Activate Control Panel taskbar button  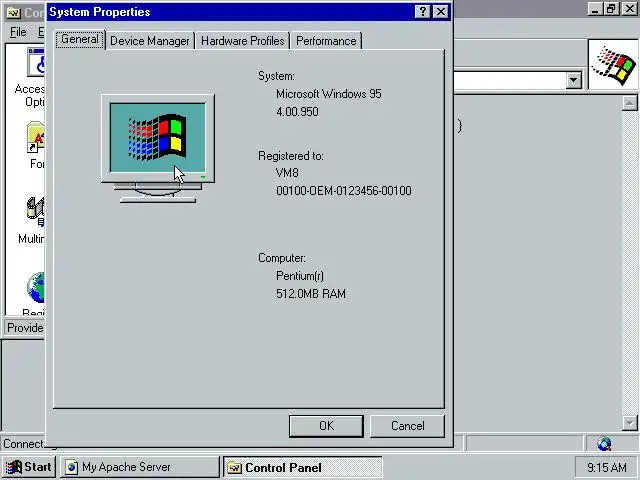point(302,467)
